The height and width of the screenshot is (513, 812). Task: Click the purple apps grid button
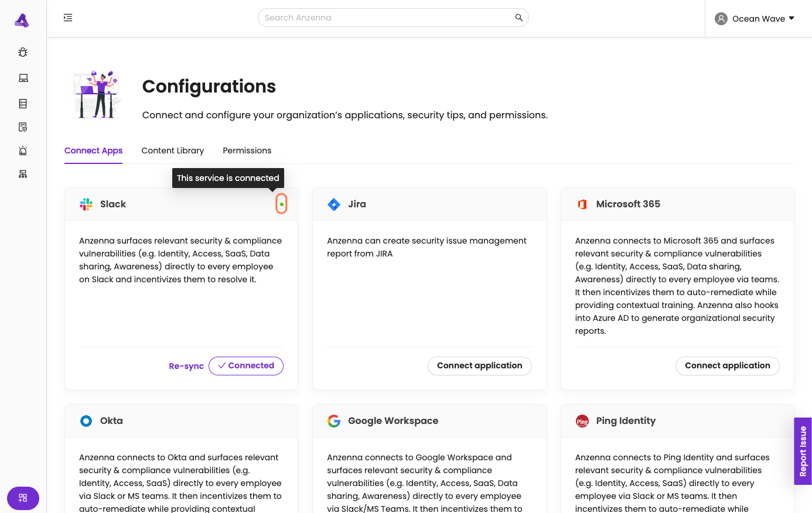(x=23, y=498)
